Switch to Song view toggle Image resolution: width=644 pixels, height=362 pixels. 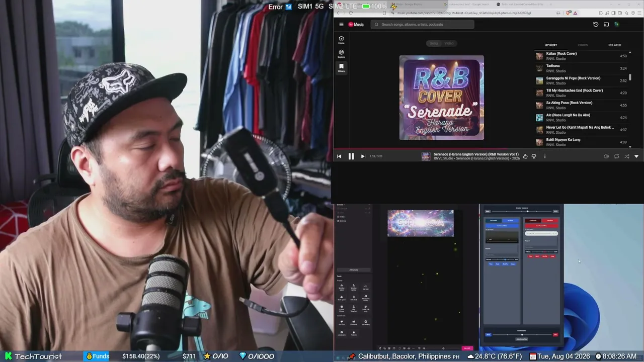[434, 43]
